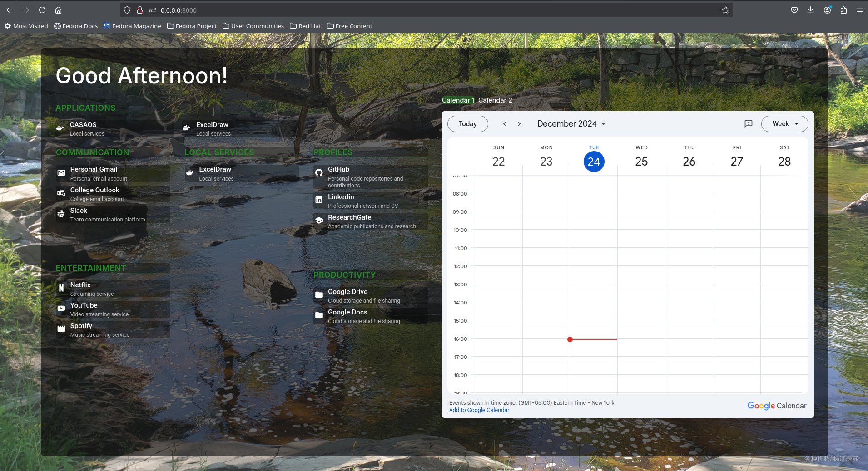Follow the Add to Google Calendar link
868x471 pixels.
click(479, 410)
